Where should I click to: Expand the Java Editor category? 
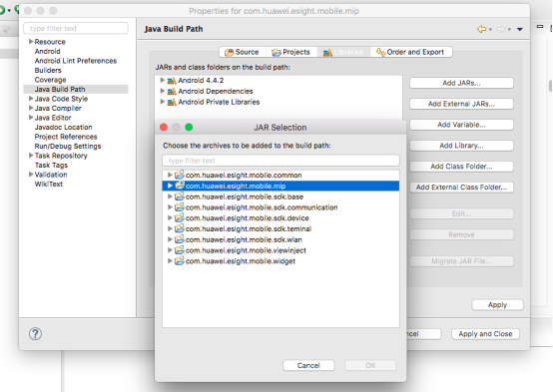coord(31,118)
